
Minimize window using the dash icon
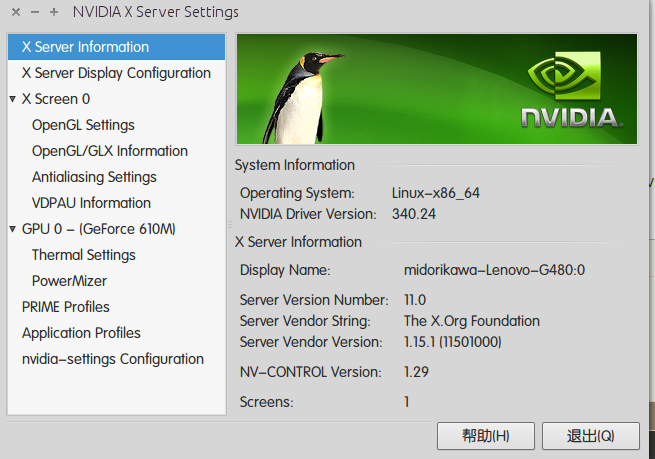35,12
